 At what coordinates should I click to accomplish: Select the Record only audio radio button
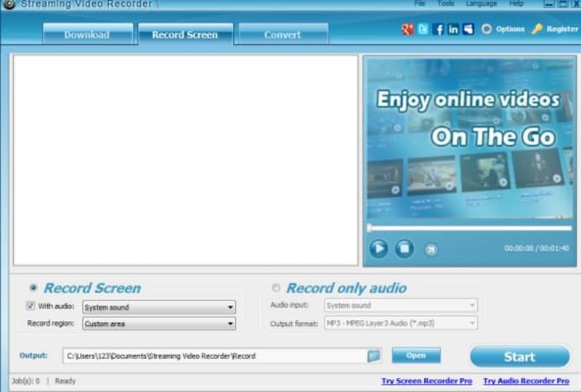(x=276, y=287)
